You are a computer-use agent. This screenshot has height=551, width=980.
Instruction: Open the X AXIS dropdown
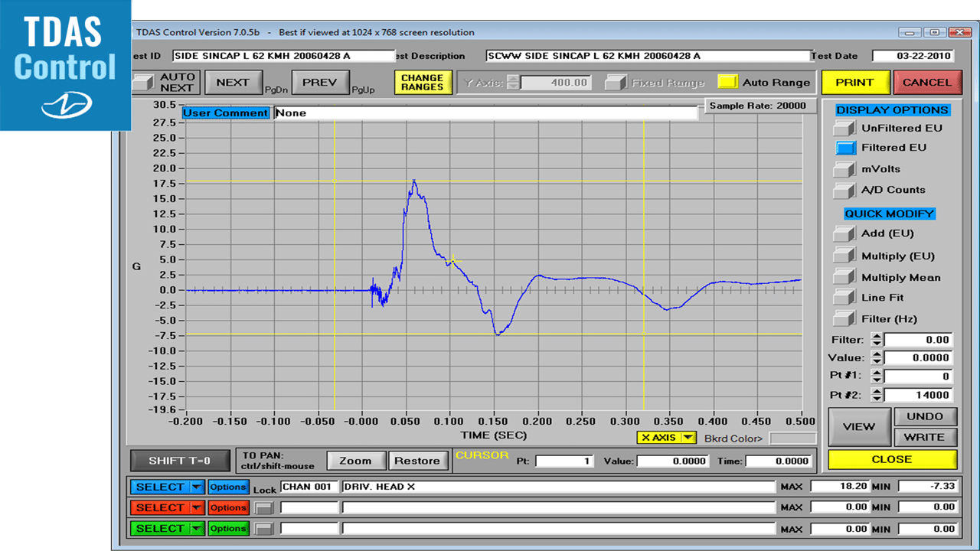pos(666,438)
